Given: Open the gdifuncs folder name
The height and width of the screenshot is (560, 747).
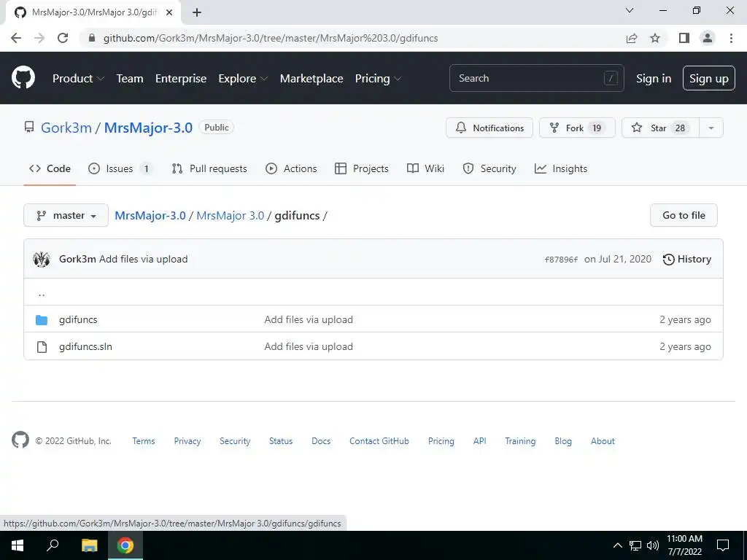Looking at the screenshot, I should (78, 319).
